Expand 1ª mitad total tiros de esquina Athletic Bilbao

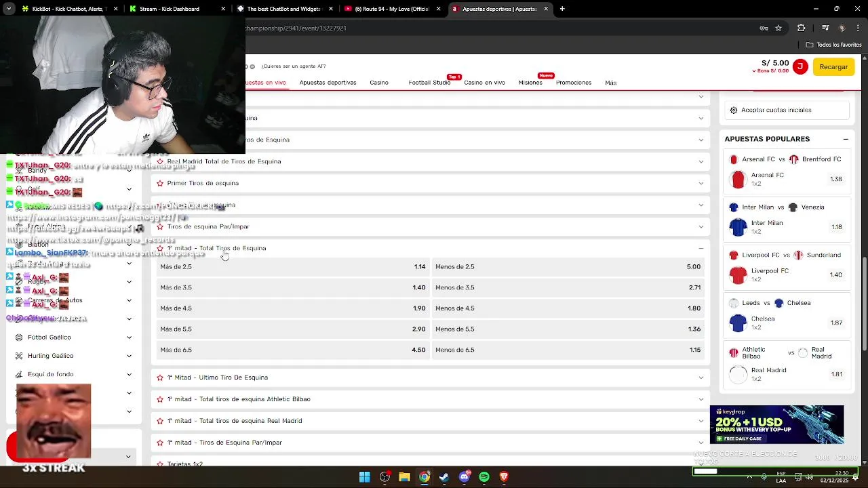701,399
